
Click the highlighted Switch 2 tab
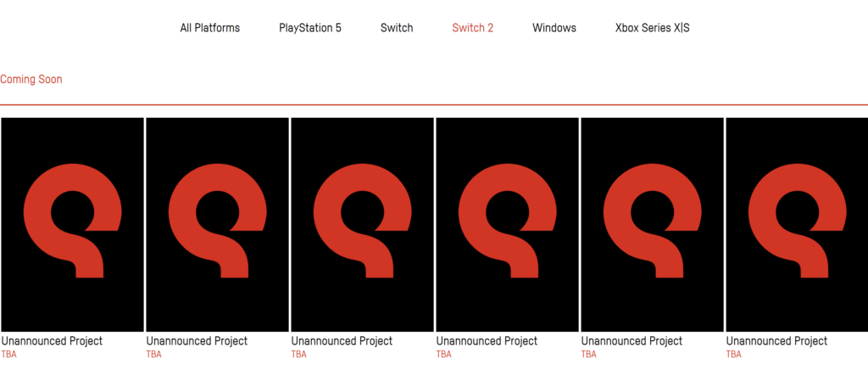coord(472,28)
